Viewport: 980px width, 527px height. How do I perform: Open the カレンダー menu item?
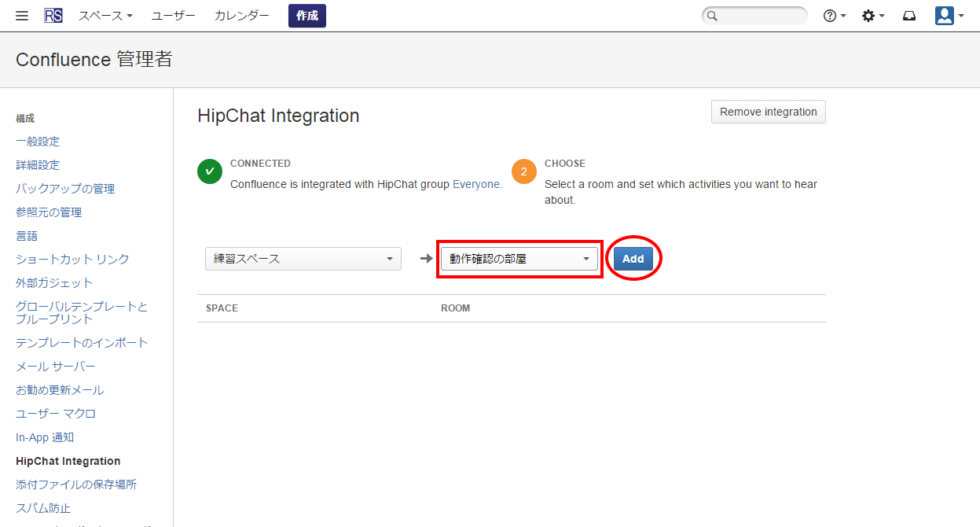tap(242, 16)
